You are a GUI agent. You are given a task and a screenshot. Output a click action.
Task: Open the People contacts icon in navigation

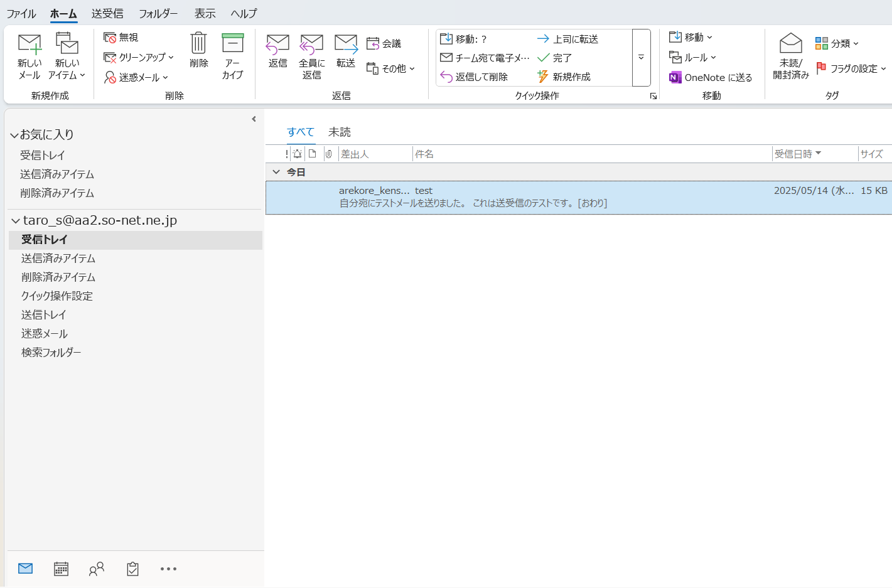pos(97,569)
